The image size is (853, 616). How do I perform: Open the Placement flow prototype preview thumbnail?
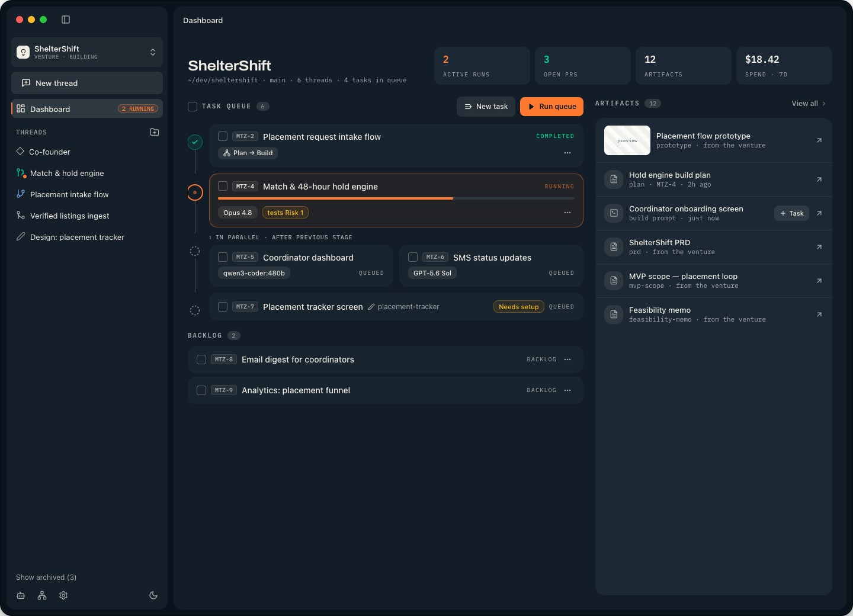pos(627,140)
